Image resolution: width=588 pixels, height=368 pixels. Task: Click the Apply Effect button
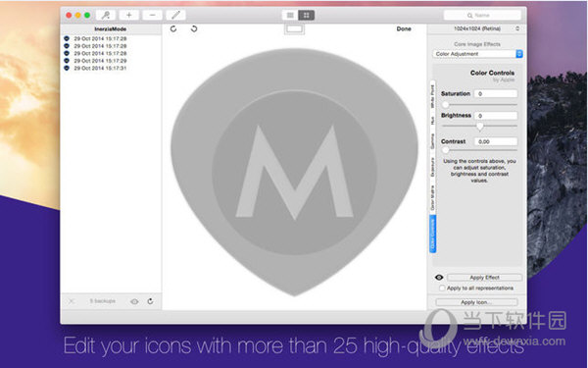coord(484,278)
